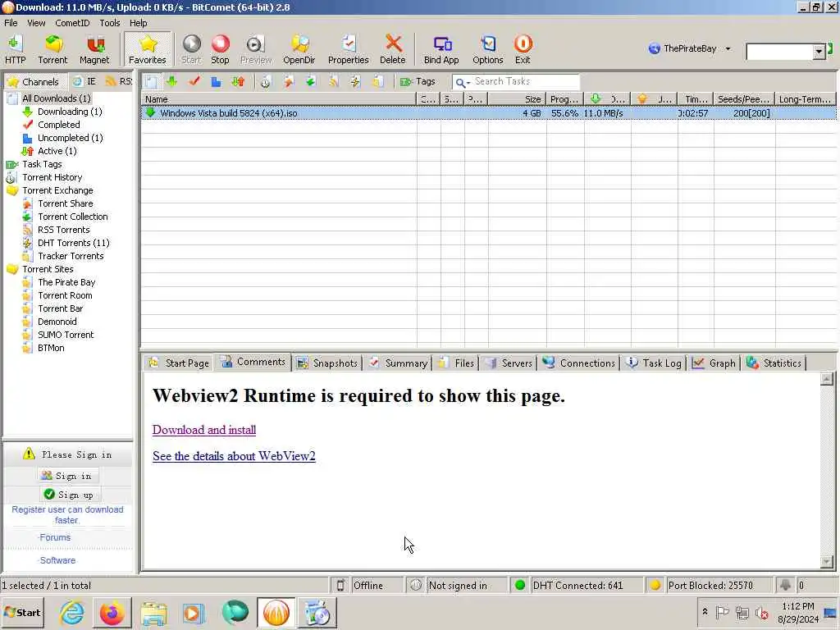
Task: Click the Sign up button
Action: (x=69, y=495)
